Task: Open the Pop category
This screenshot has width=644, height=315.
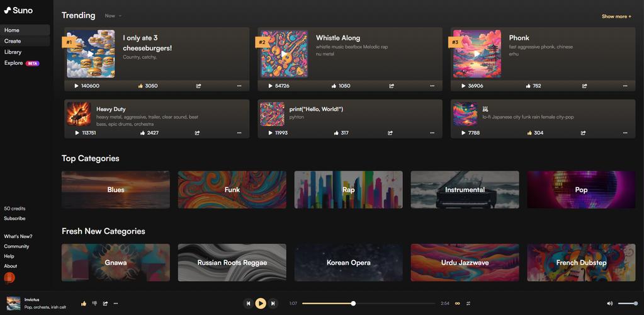Action: [581, 190]
